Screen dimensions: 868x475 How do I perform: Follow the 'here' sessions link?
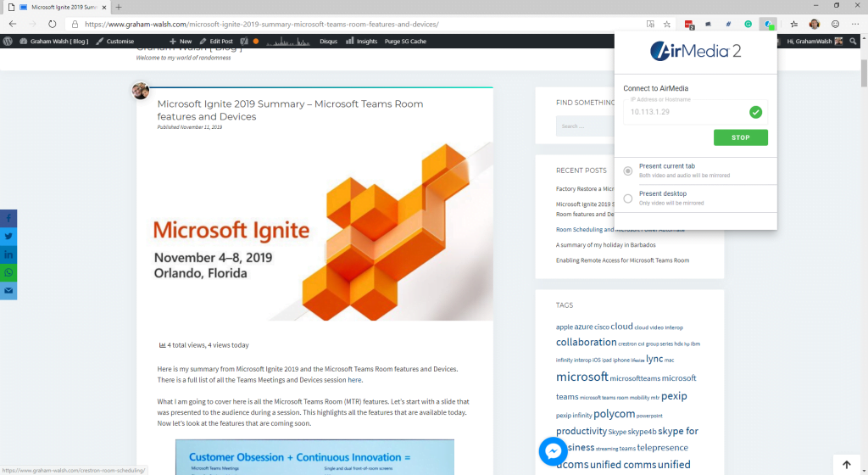[x=354, y=380]
